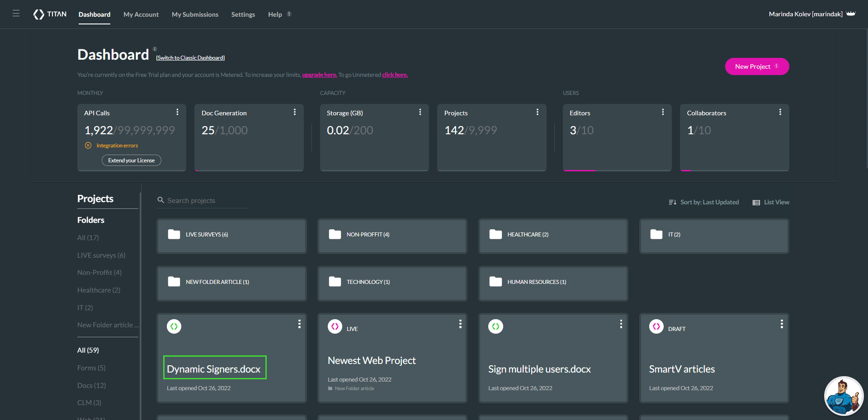Open the Settings menu item

pyautogui.click(x=243, y=14)
